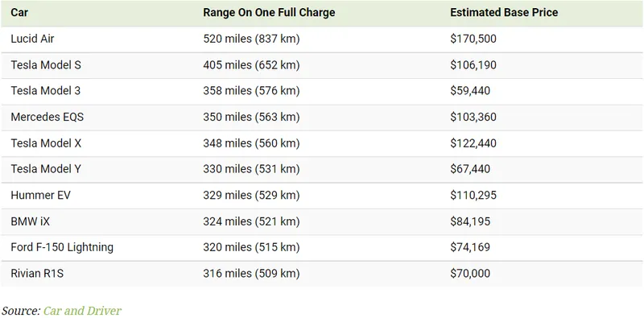644x318 pixels.
Task: Select the Ford F-150 Lightning name cell
Action: pos(62,247)
